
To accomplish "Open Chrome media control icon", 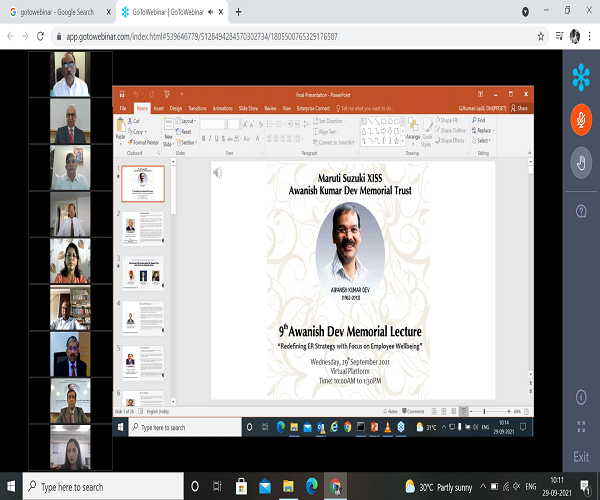I will [x=559, y=36].
